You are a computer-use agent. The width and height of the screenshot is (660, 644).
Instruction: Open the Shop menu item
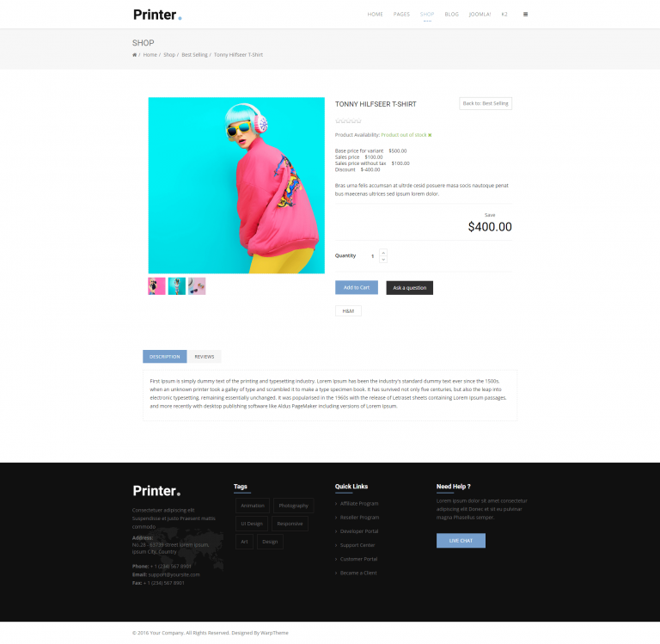click(x=427, y=15)
